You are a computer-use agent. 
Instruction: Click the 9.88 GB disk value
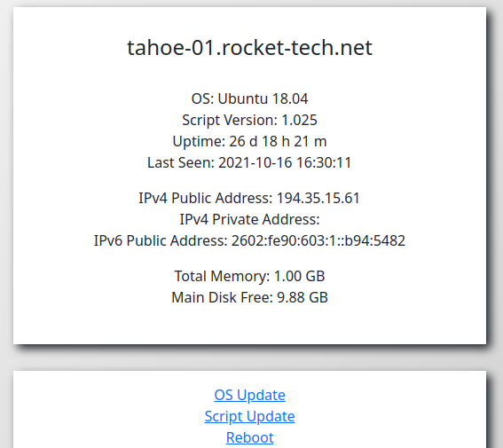tap(303, 297)
